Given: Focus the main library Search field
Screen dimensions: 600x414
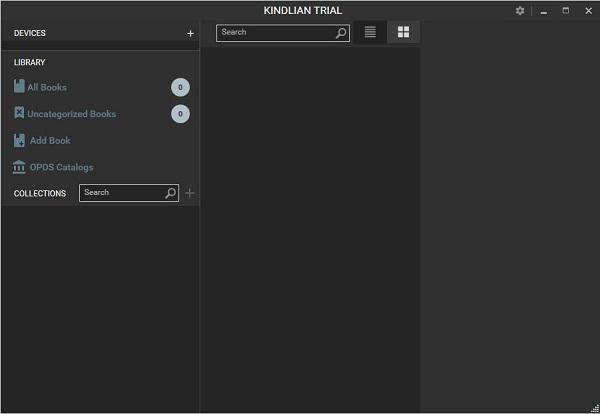Looking at the screenshot, I should click(x=283, y=33).
